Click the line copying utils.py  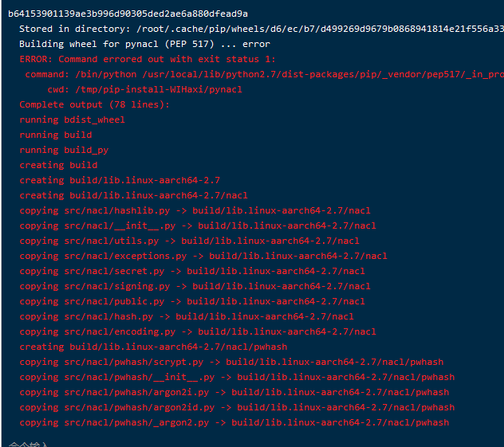[x=189, y=241]
